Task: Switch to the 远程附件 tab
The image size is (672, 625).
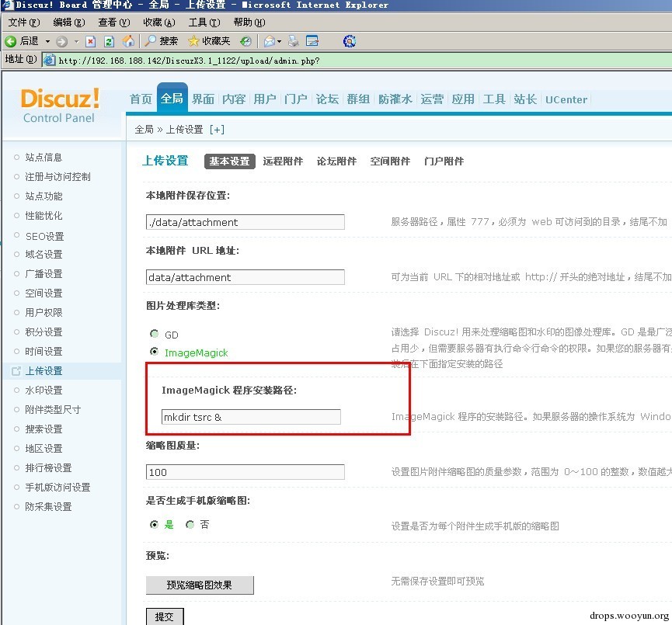Action: pyautogui.click(x=283, y=161)
